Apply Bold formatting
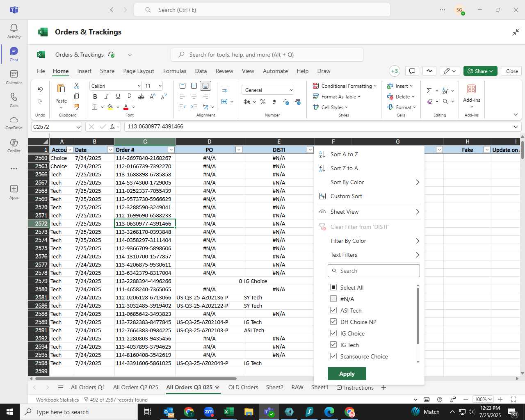This screenshot has height=420, width=525. 95,96
